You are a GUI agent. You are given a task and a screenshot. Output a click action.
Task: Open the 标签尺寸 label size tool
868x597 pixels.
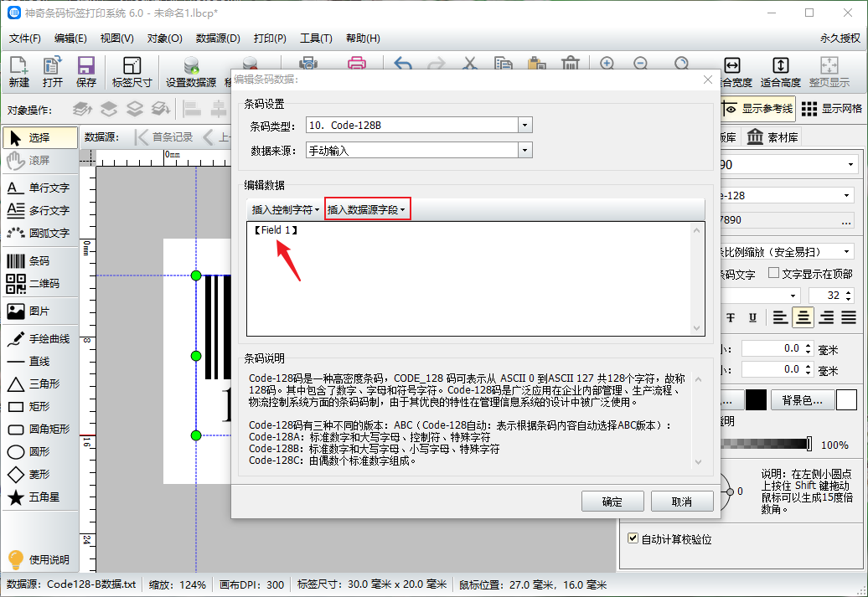pos(132,72)
